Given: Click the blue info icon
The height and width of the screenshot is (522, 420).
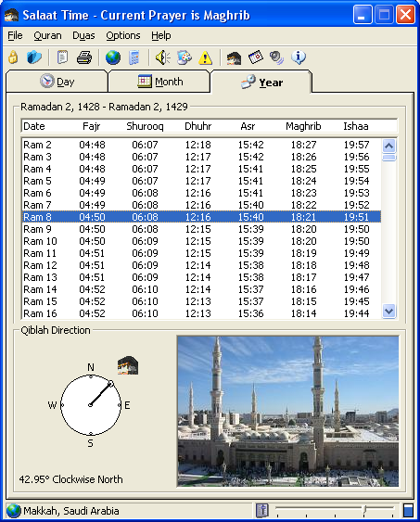Looking at the screenshot, I should pyautogui.click(x=299, y=57).
